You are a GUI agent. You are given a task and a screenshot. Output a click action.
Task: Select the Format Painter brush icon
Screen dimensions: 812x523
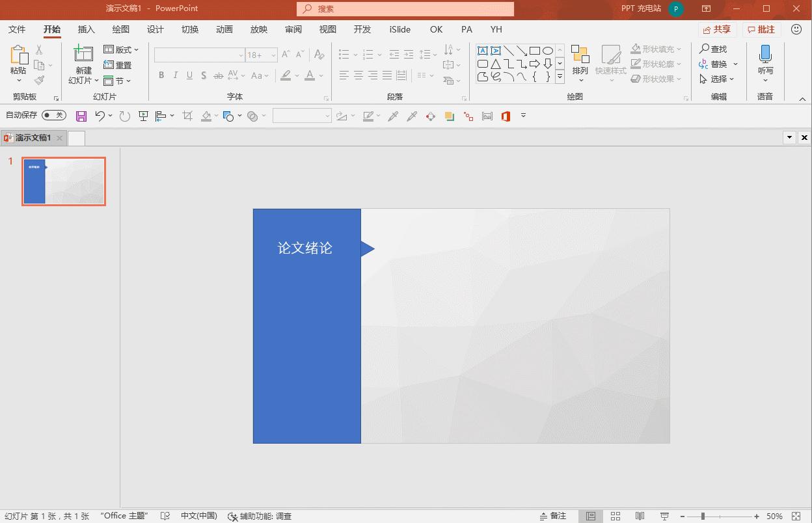click(40, 80)
